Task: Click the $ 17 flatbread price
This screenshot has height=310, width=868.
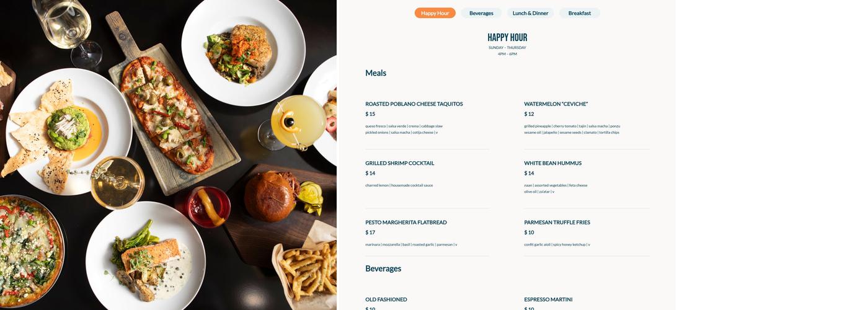Action: [x=370, y=232]
